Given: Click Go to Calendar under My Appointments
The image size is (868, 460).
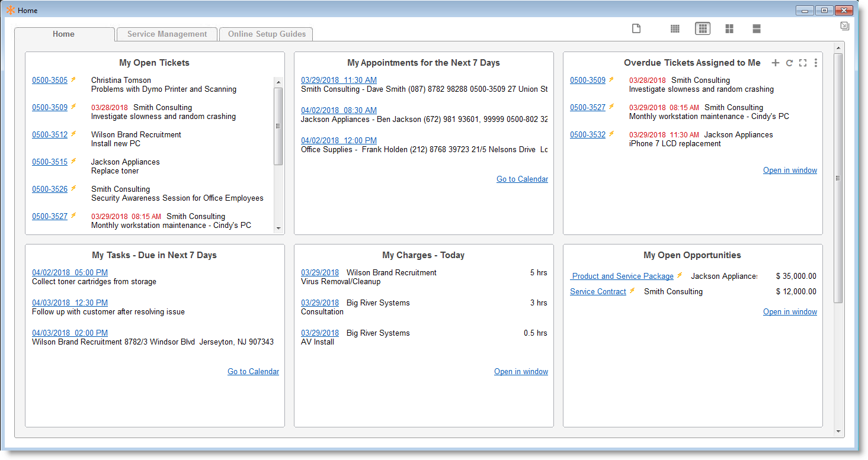Looking at the screenshot, I should point(522,179).
